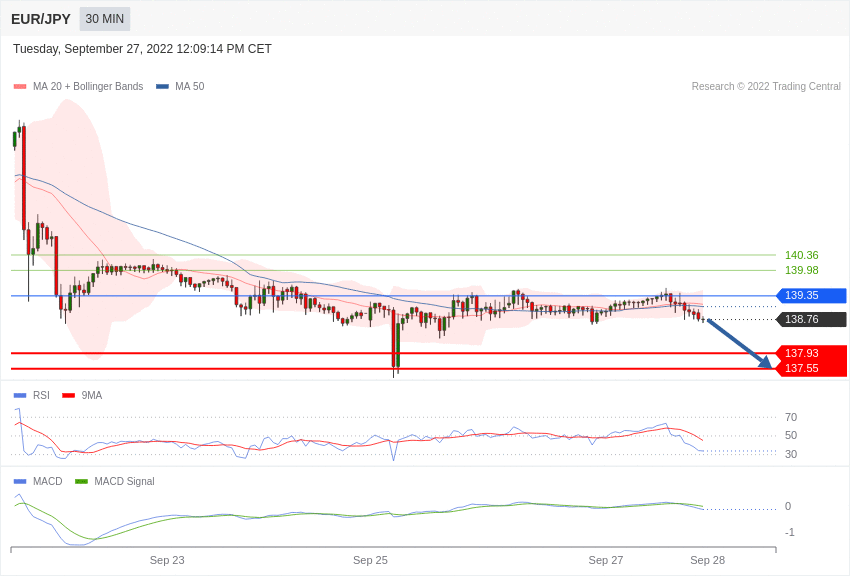This screenshot has width=850, height=576.
Task: Click the green MACD Signal legend marker
Action: coord(81,481)
